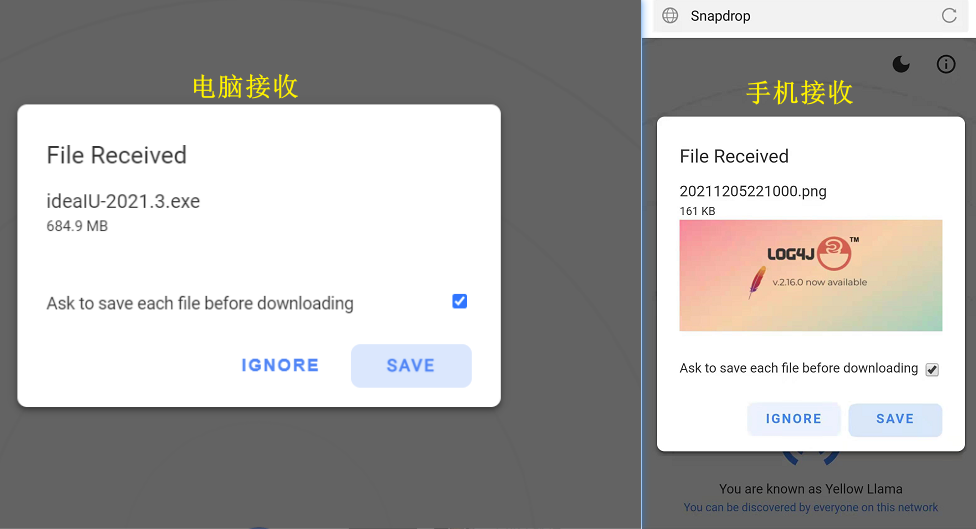
Task: Click IGNORE in the desktop File Received dialog
Action: tap(280, 365)
